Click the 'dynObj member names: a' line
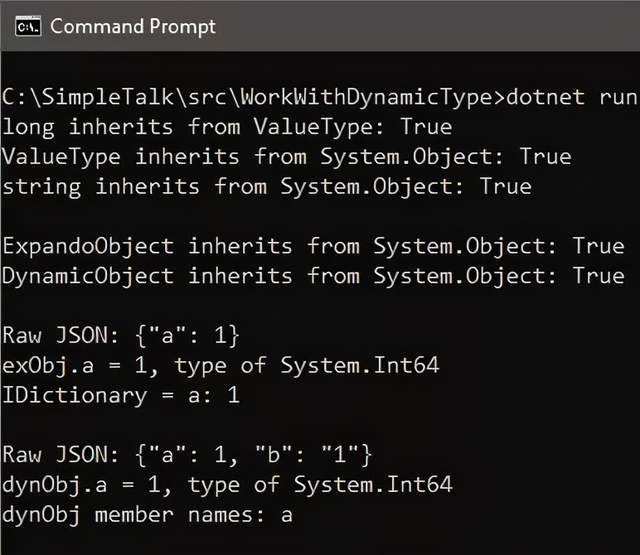 pos(147,515)
